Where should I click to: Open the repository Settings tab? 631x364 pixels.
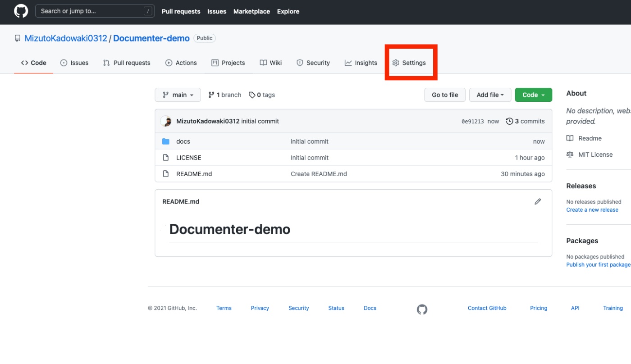tap(409, 63)
